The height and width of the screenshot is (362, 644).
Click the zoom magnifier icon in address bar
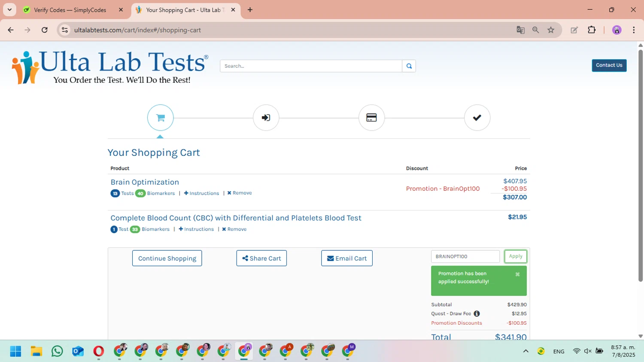[535, 30]
